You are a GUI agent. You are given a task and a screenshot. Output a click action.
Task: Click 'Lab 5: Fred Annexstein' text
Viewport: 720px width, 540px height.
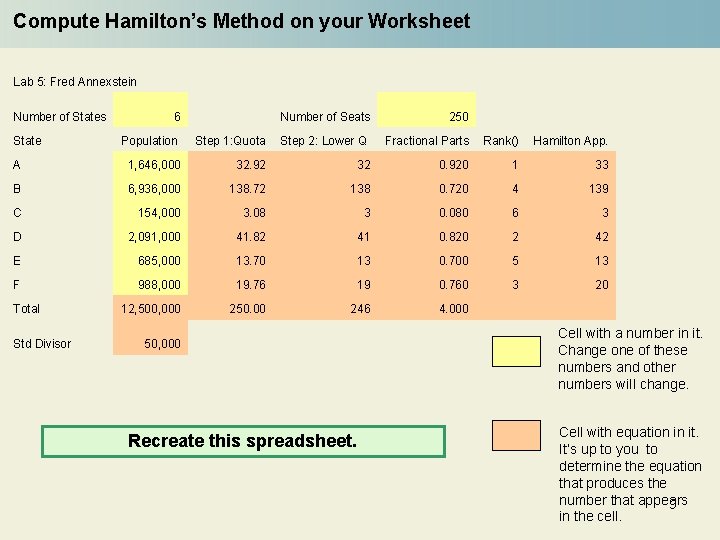click(75, 82)
